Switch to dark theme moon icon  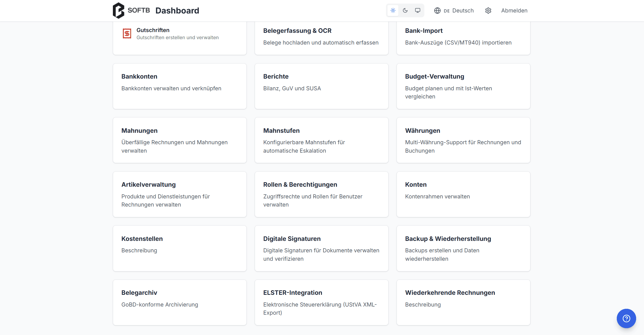pyautogui.click(x=405, y=10)
